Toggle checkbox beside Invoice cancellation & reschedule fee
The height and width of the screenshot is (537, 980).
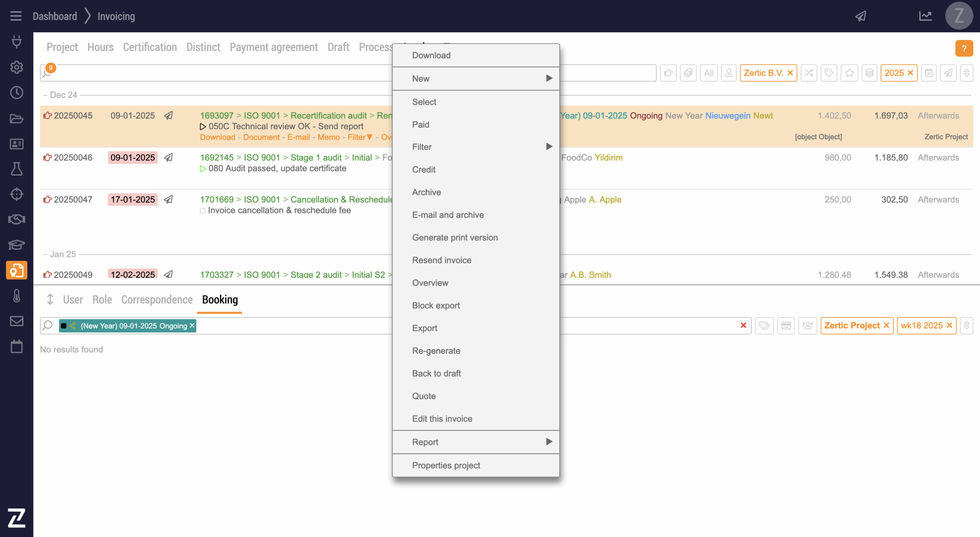[x=203, y=211]
